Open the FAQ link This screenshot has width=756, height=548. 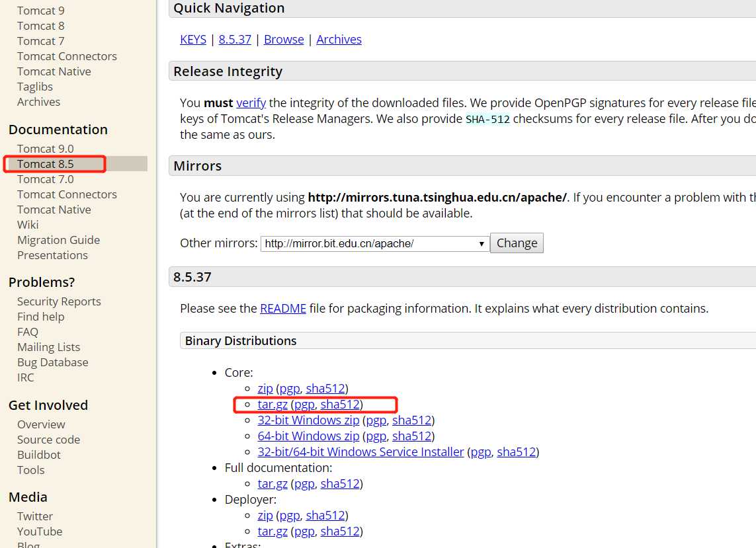click(x=28, y=332)
